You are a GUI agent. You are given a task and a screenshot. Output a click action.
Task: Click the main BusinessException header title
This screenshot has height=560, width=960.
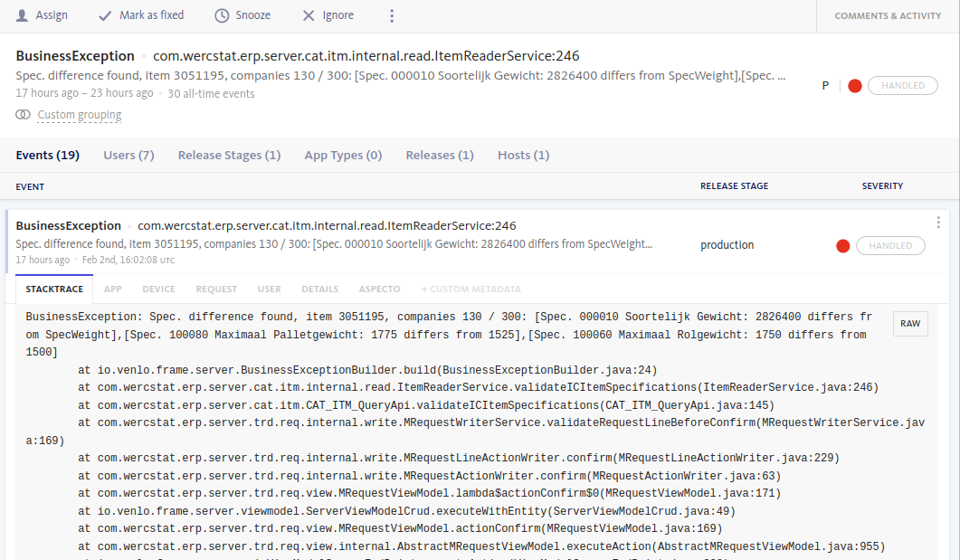tap(75, 56)
